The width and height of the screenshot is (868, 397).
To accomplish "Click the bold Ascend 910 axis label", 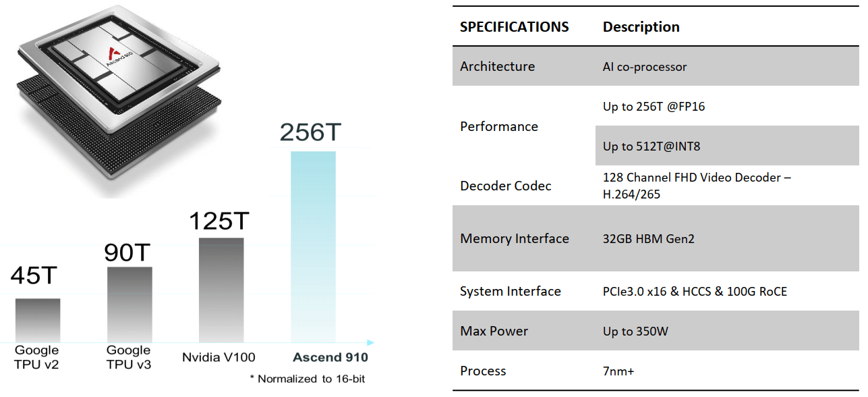I will pos(330,358).
